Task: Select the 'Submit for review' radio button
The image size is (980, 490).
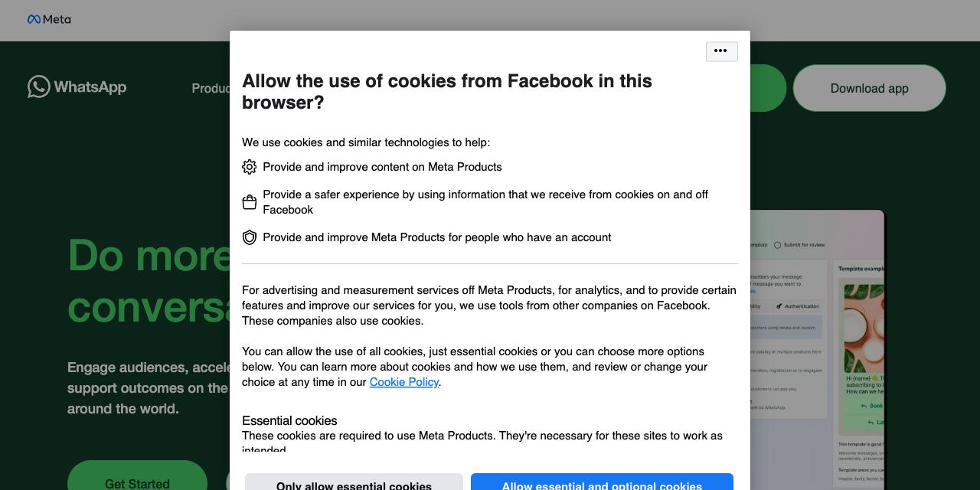Action: (x=777, y=245)
